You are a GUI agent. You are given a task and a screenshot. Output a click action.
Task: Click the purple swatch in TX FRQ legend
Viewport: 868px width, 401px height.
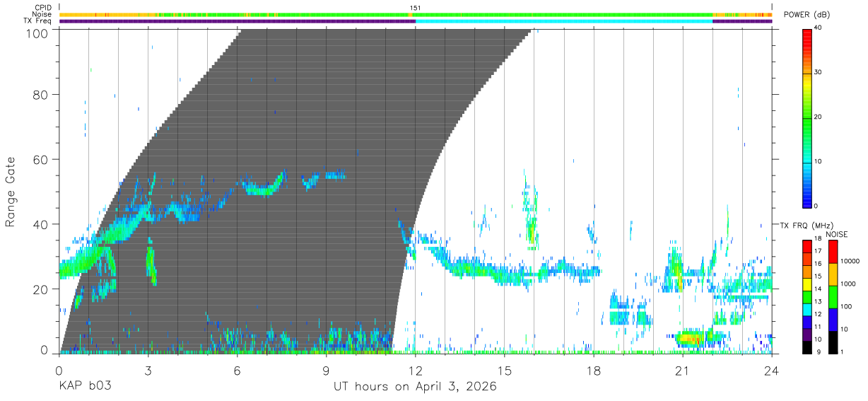[807, 333]
